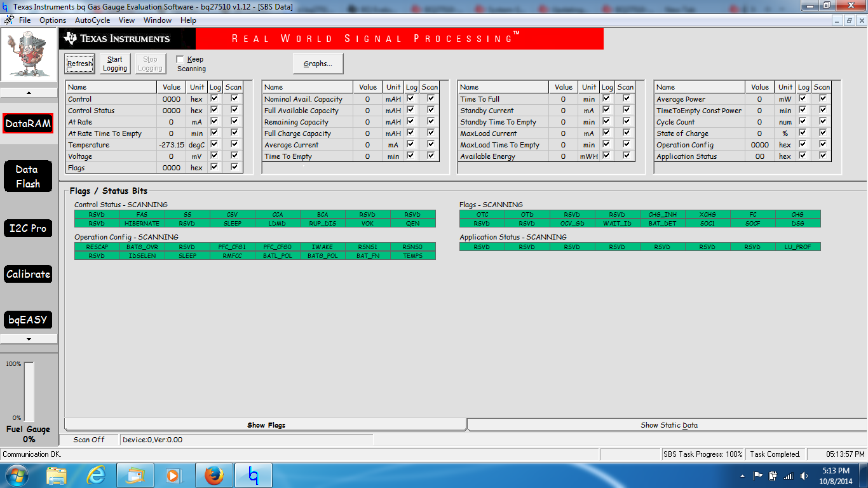Click the HIBERNATE bit in Control Status
This screenshot has height=488, width=868.
coord(142,224)
